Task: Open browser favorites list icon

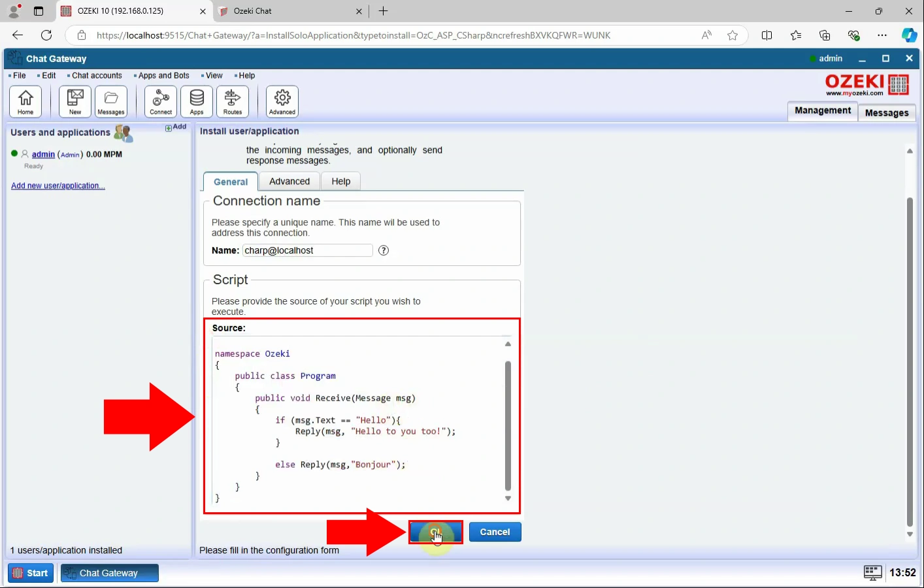Action: [x=796, y=35]
